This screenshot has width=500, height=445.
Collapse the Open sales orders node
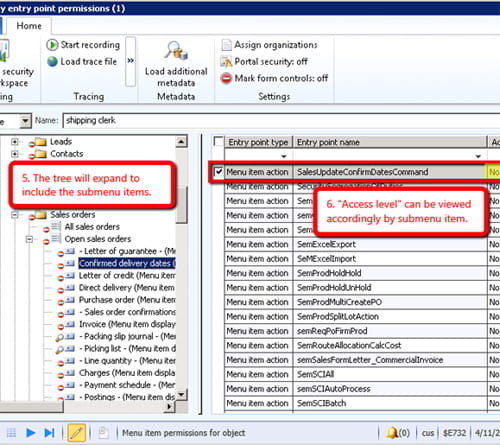point(29,239)
